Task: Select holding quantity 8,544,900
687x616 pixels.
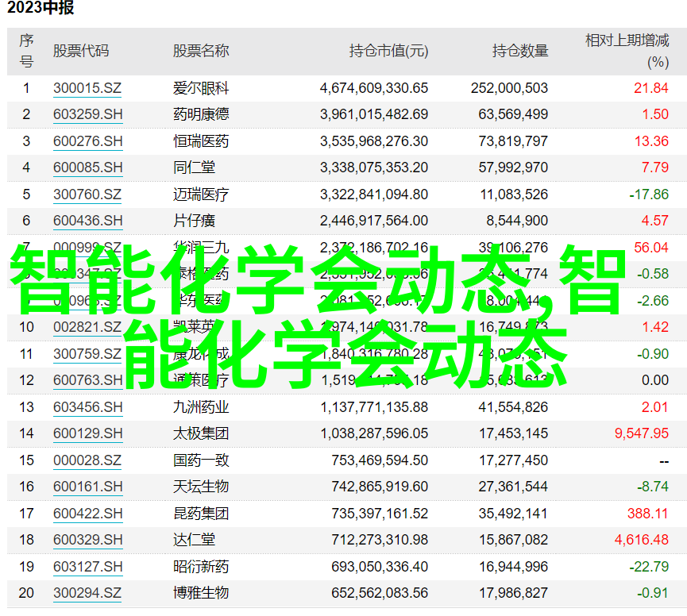Action: pos(517,221)
